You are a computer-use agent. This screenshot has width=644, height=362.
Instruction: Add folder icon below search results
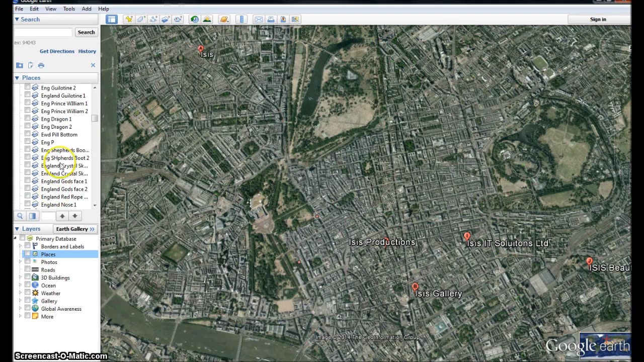point(19,65)
